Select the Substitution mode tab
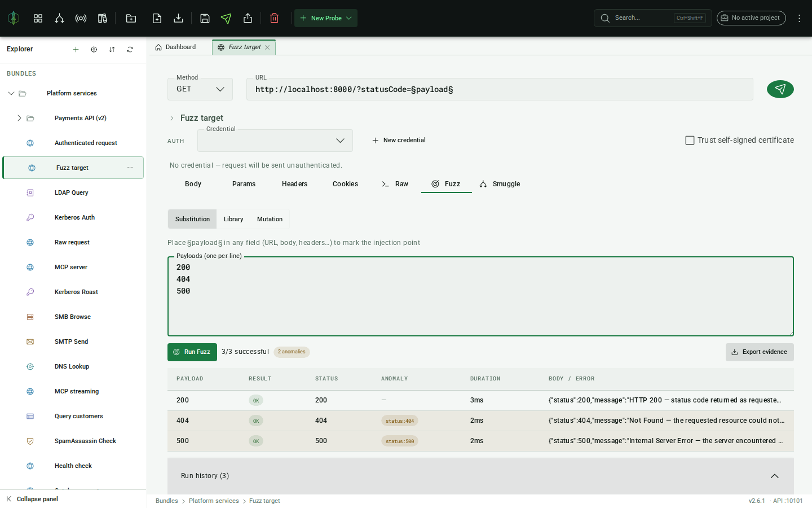 click(192, 219)
